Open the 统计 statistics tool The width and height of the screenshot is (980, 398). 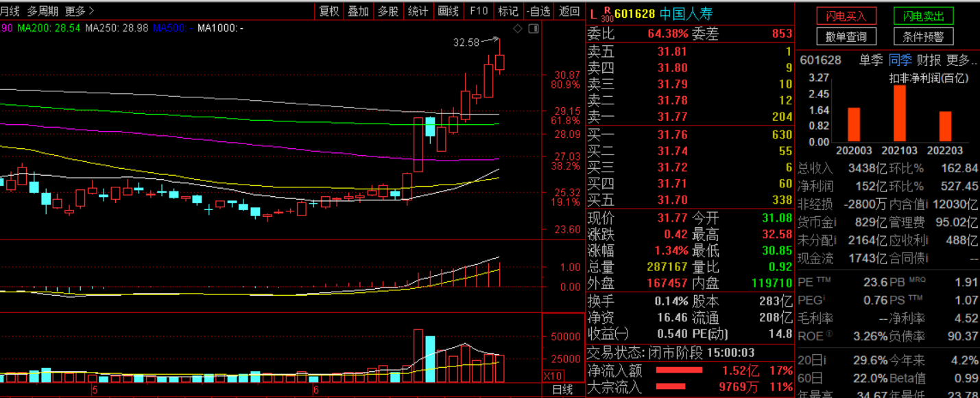(418, 11)
